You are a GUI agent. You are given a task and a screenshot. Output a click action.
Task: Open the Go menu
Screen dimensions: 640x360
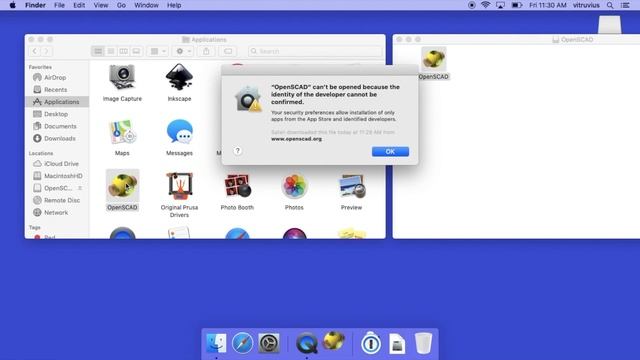[121, 5]
